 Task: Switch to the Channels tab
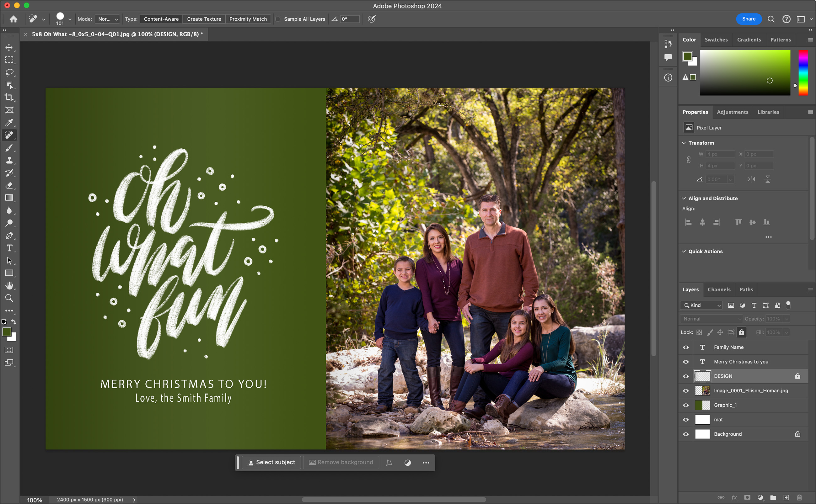(x=719, y=289)
